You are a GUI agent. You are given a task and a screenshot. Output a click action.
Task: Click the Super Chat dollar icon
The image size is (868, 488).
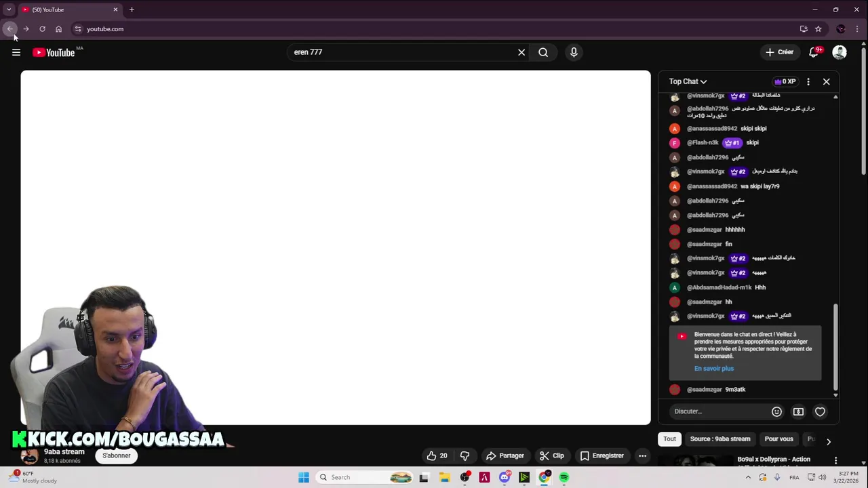(x=798, y=411)
